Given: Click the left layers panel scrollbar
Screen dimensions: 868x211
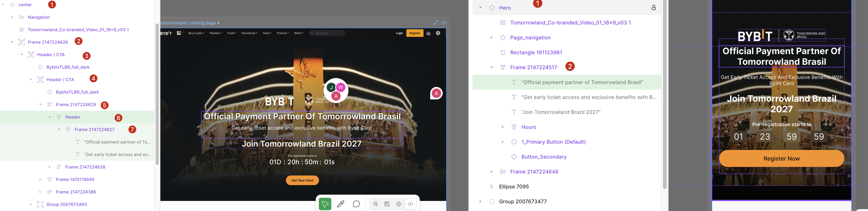Looking at the screenshot, I should click(157, 94).
